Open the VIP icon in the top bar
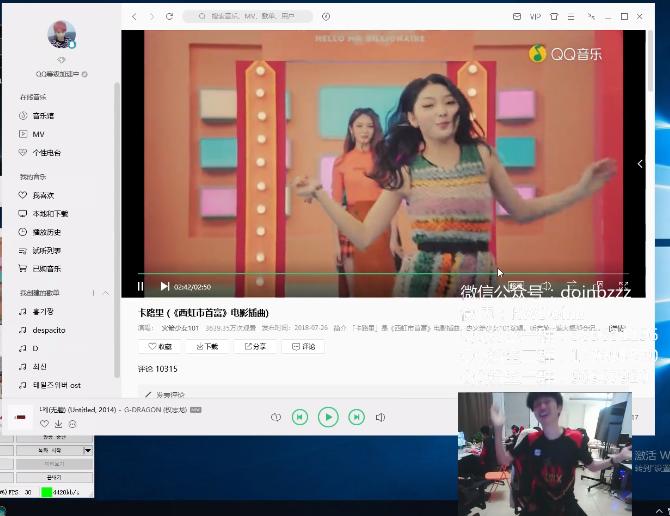Viewport: 670px width, 516px height. click(x=535, y=17)
